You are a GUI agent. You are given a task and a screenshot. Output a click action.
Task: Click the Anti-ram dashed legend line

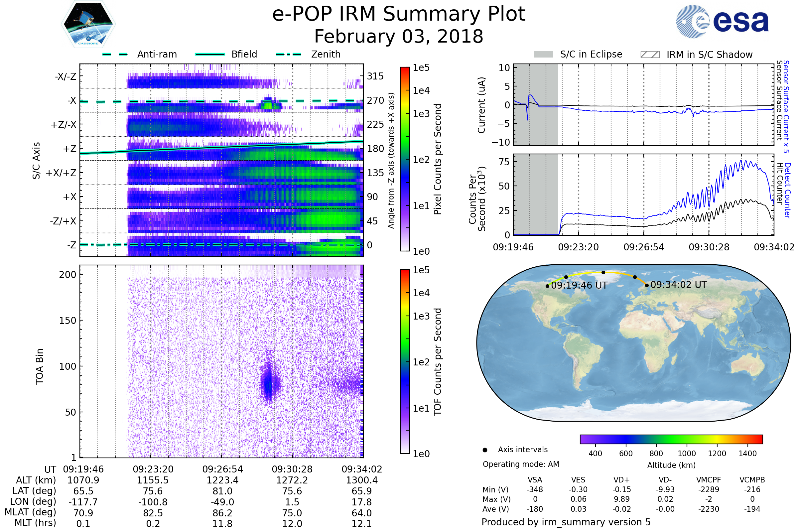[115, 54]
